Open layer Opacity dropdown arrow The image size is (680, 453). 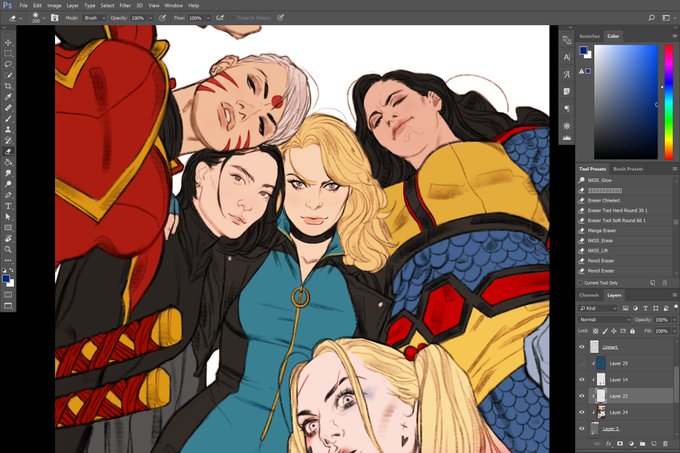tap(675, 320)
